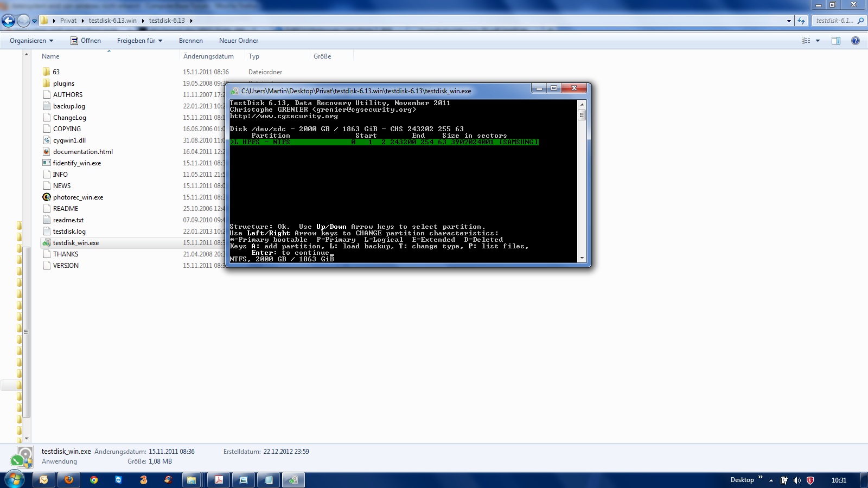The width and height of the screenshot is (868, 488).
Task: Select the testdisk.log file
Action: tap(69, 232)
